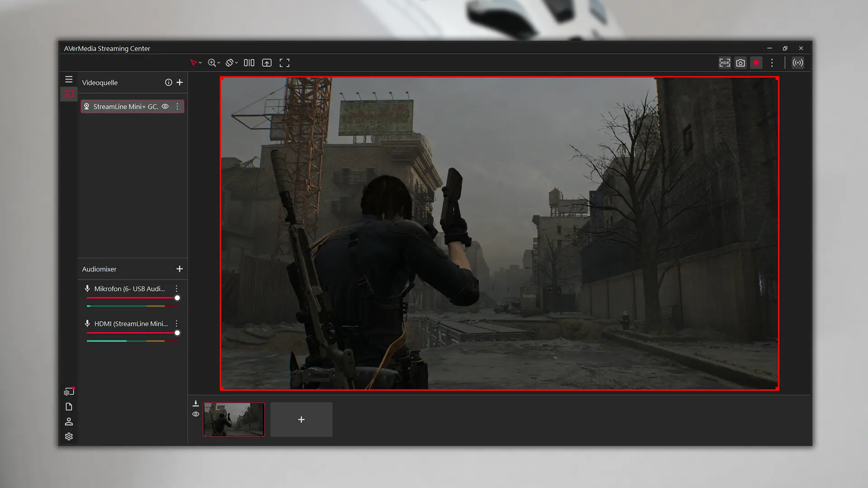The image size is (868, 488).
Task: Hide the StreamLine Mini+ source with eye icon
Action: pos(165,107)
